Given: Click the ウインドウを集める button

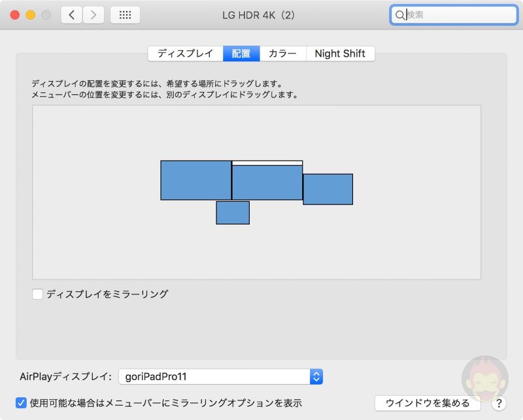Looking at the screenshot, I should (428, 403).
